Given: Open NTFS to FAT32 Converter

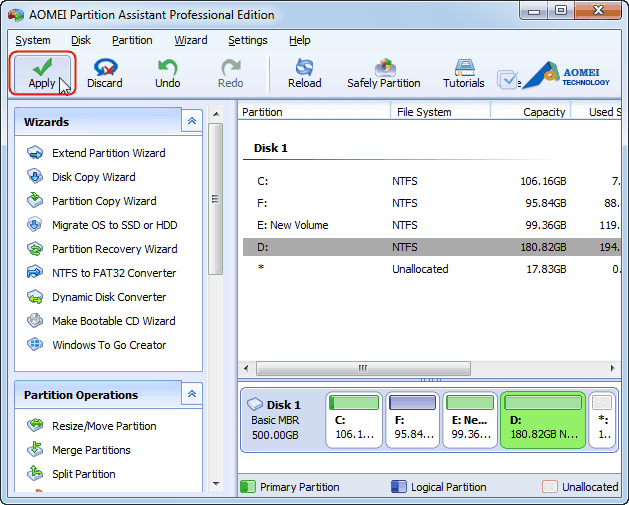Looking at the screenshot, I should (101, 273).
